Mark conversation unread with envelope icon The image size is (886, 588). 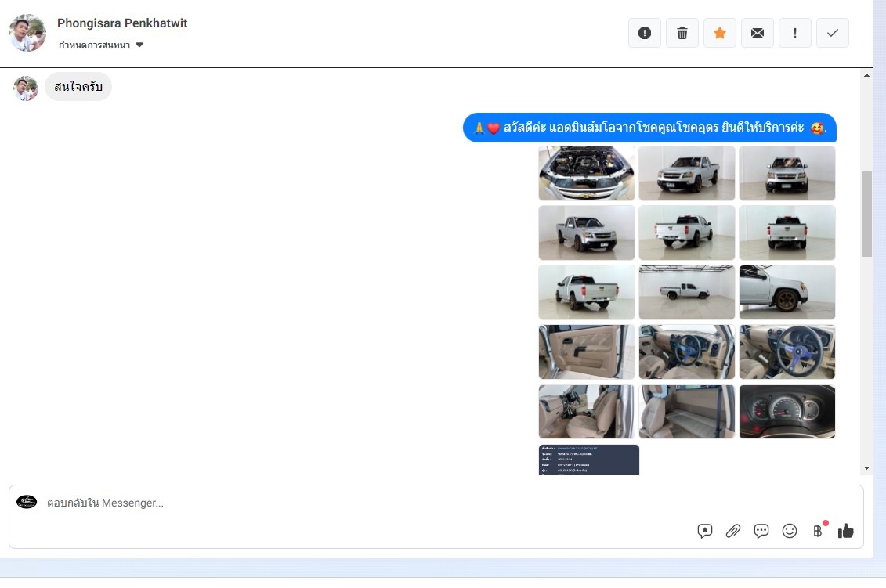pyautogui.click(x=758, y=33)
